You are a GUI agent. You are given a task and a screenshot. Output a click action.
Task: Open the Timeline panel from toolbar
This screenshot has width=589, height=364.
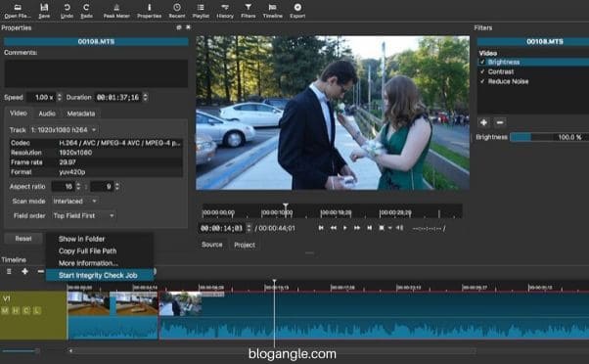(x=272, y=11)
